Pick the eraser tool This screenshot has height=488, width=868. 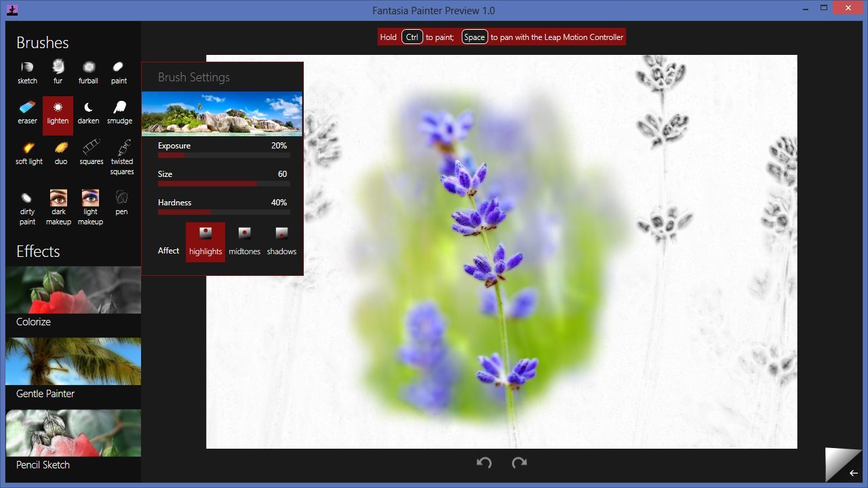[x=27, y=113]
